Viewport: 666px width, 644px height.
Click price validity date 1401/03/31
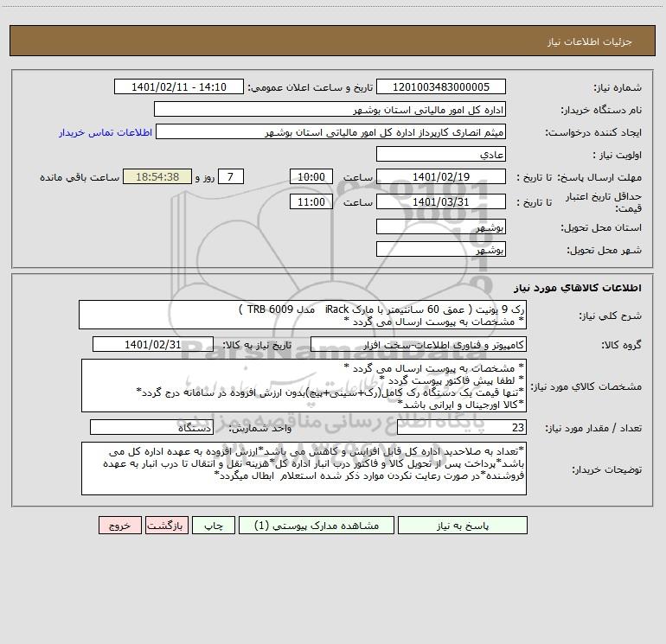tap(441, 201)
